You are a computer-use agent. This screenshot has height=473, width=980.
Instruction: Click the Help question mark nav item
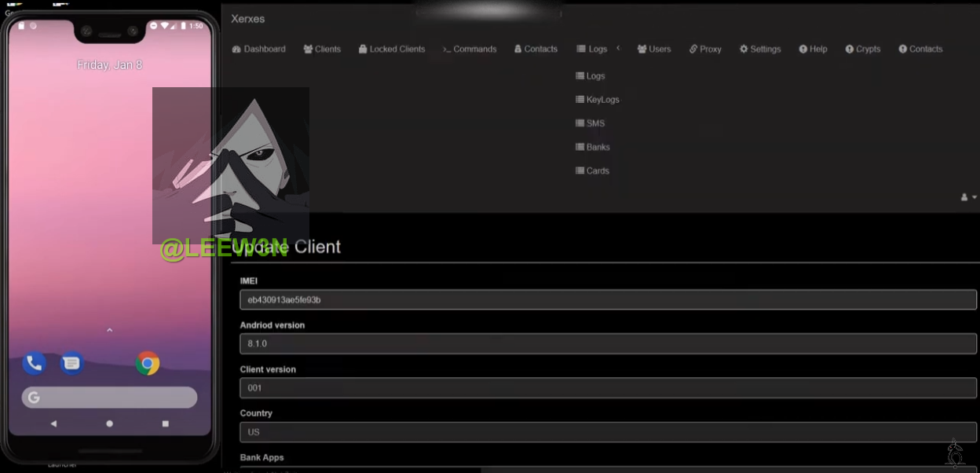pyautogui.click(x=813, y=49)
